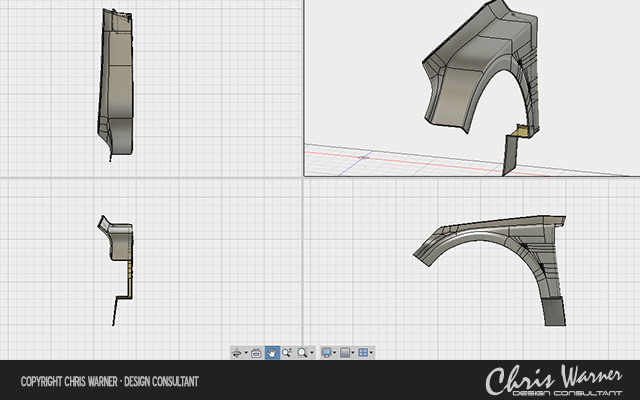Open Display Settings monitor icon
Image resolution: width=640 pixels, height=400 pixels.
click(x=327, y=353)
